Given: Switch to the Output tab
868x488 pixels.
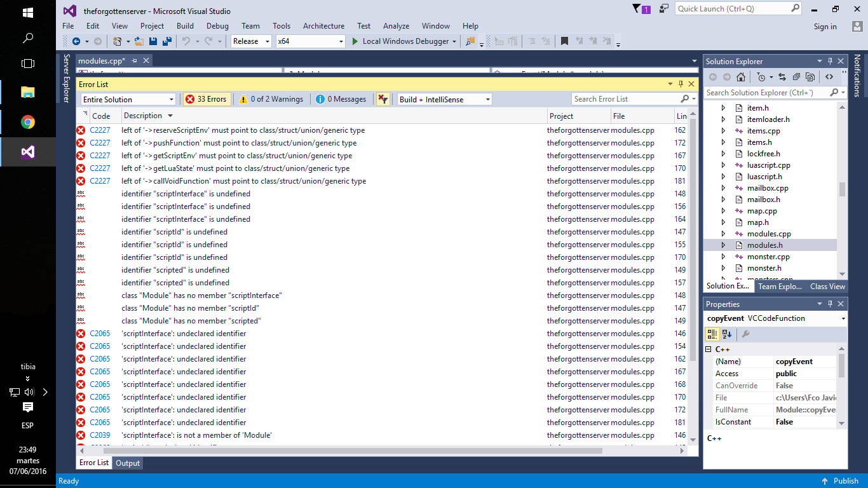Looking at the screenshot, I should point(127,463).
